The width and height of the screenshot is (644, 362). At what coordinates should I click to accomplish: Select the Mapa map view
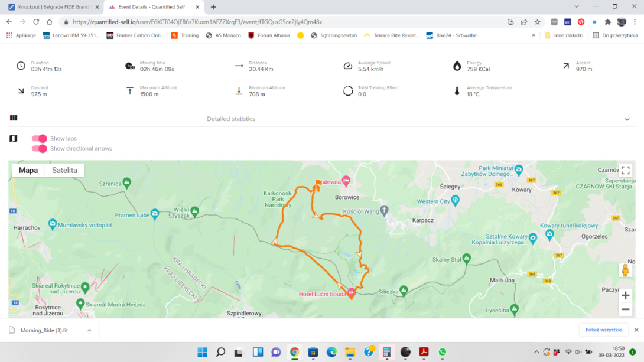[x=28, y=170]
